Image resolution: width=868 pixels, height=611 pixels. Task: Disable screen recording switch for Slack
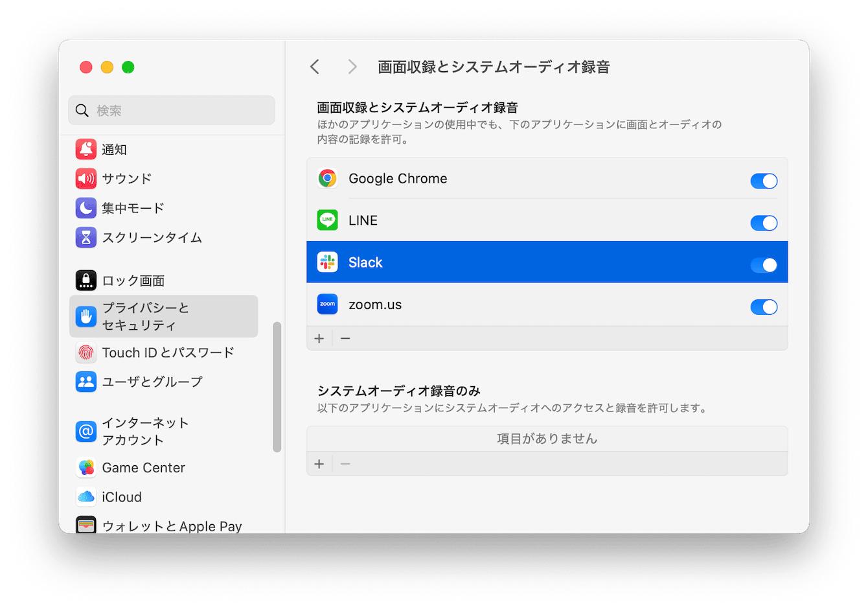pyautogui.click(x=764, y=265)
